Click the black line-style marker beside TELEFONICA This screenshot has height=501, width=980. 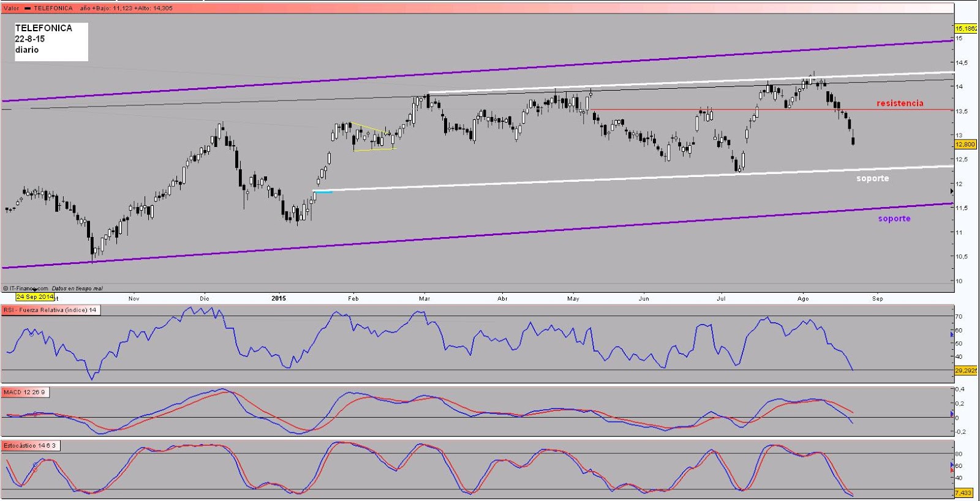pyautogui.click(x=27, y=9)
